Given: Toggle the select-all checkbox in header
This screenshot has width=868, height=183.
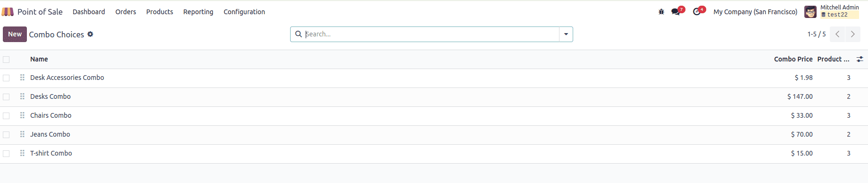Looking at the screenshot, I should tap(6, 60).
